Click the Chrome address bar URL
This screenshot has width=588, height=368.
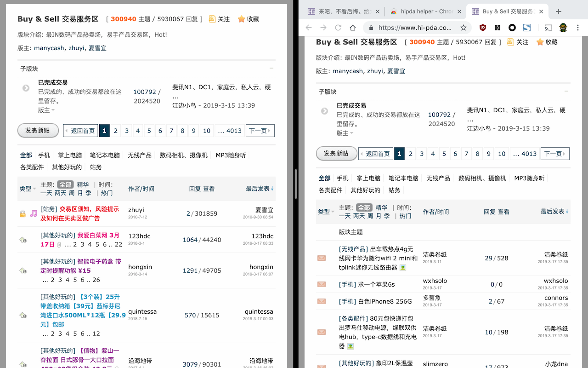pyautogui.click(x=414, y=28)
